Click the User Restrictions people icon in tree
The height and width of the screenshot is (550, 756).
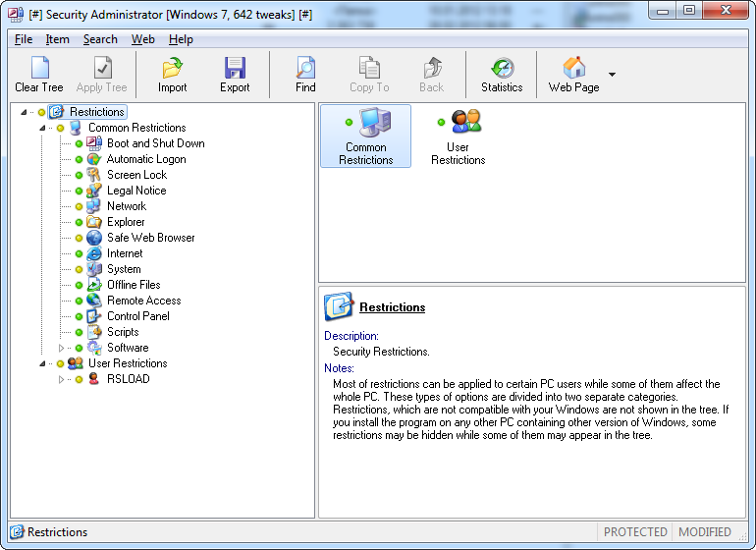[x=76, y=363]
